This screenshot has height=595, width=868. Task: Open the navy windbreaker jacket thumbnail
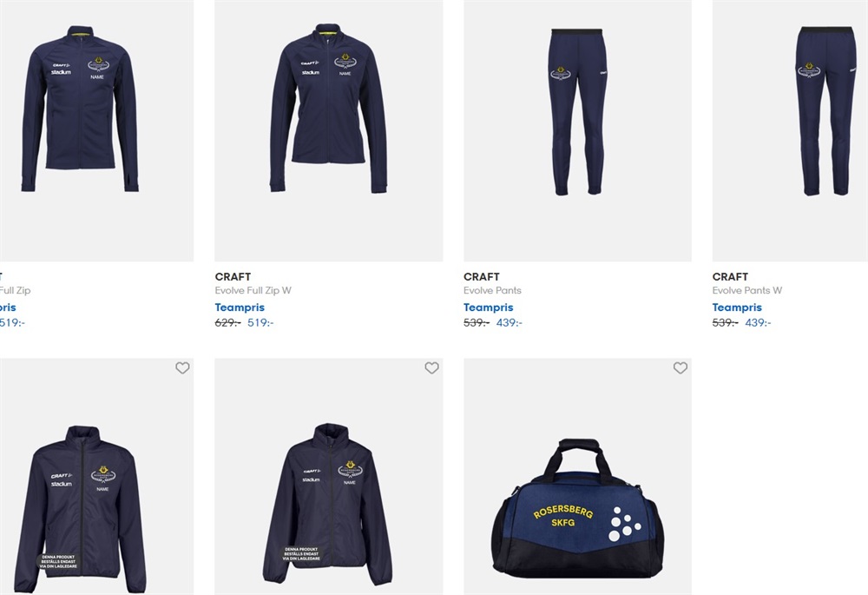tap(97, 477)
